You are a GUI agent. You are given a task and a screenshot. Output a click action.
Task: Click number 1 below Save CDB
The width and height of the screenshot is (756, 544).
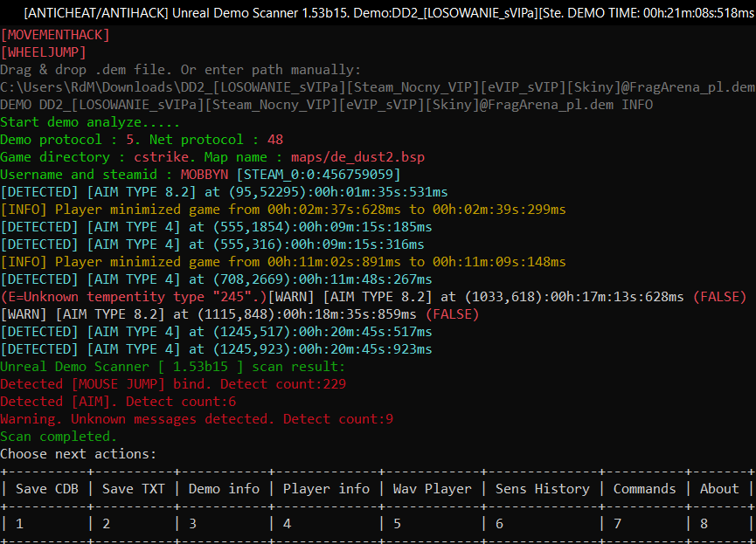19,524
